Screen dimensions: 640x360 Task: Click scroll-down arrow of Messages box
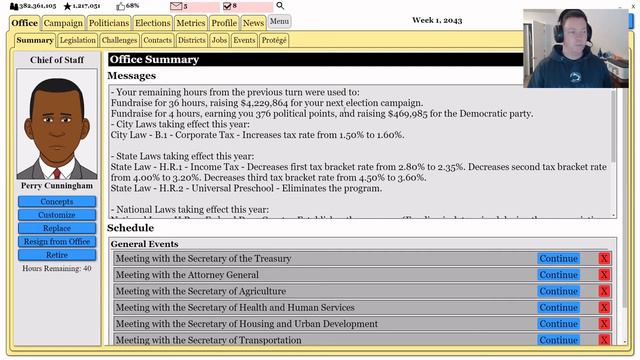pos(613,215)
